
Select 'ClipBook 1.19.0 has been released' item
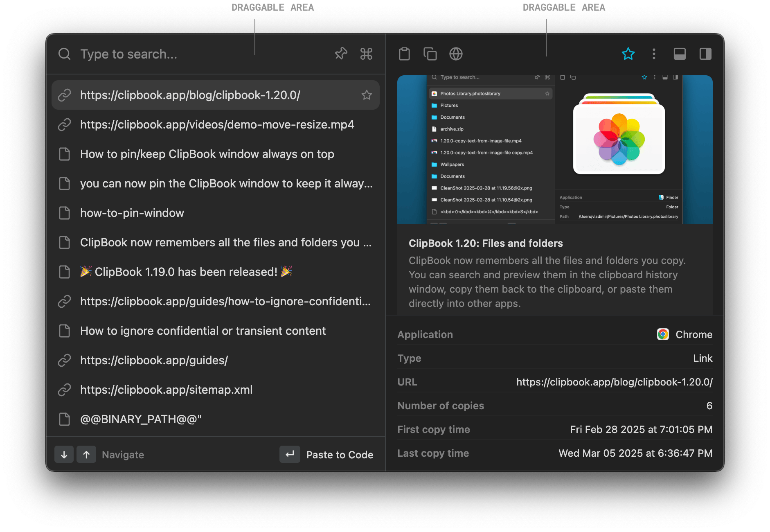(x=216, y=272)
